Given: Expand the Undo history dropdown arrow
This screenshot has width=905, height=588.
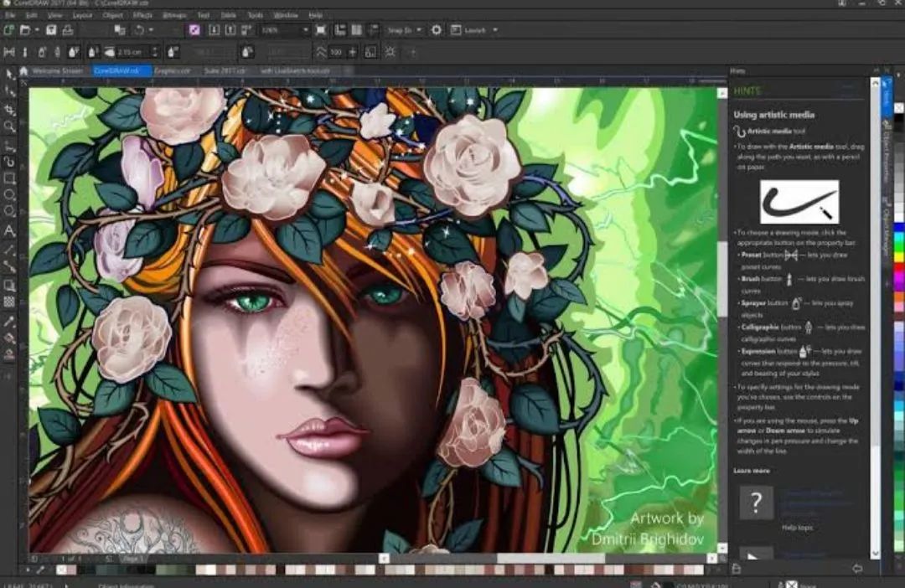Looking at the screenshot, I should coord(151,30).
